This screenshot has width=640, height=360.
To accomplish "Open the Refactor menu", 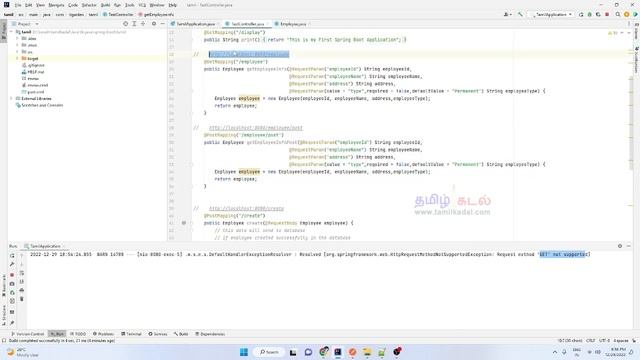I will pos(89,5).
